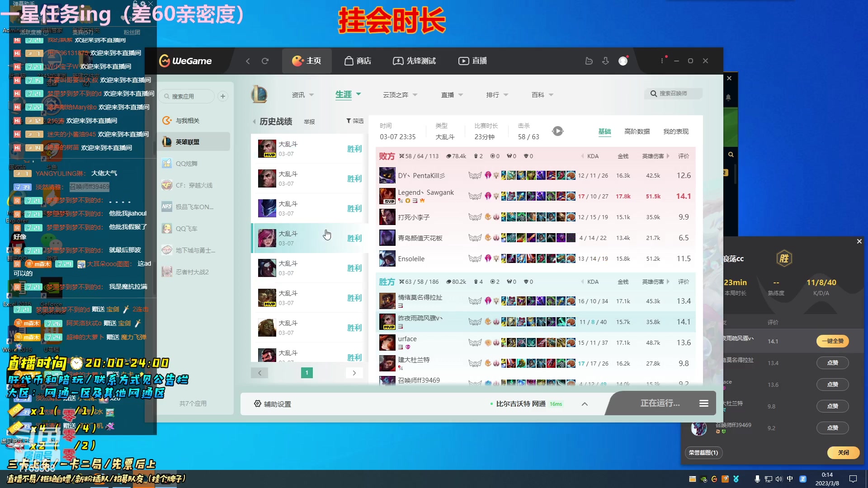
Task: Open the 商店 store tab
Action: [x=358, y=61]
